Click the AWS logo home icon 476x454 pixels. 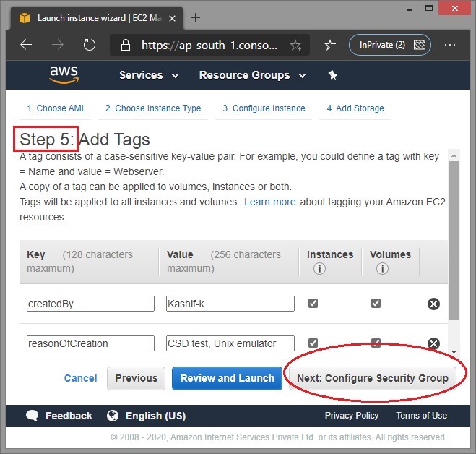(64, 74)
